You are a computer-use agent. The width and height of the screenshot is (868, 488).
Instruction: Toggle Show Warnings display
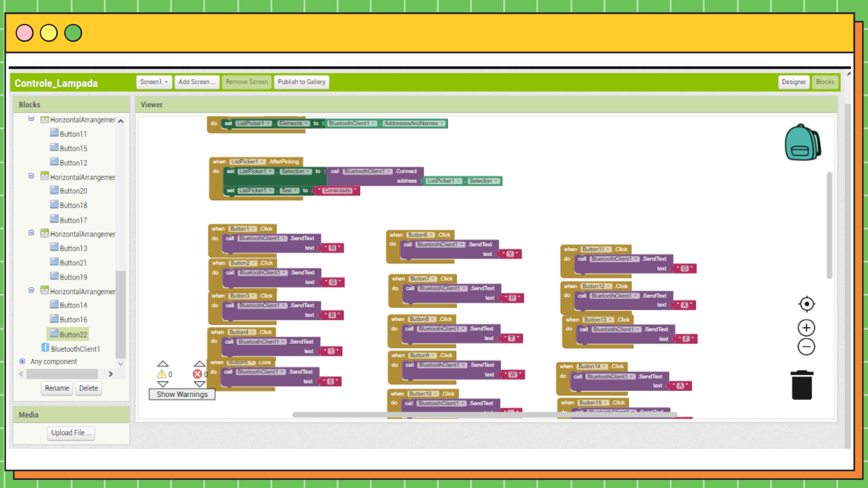point(181,394)
